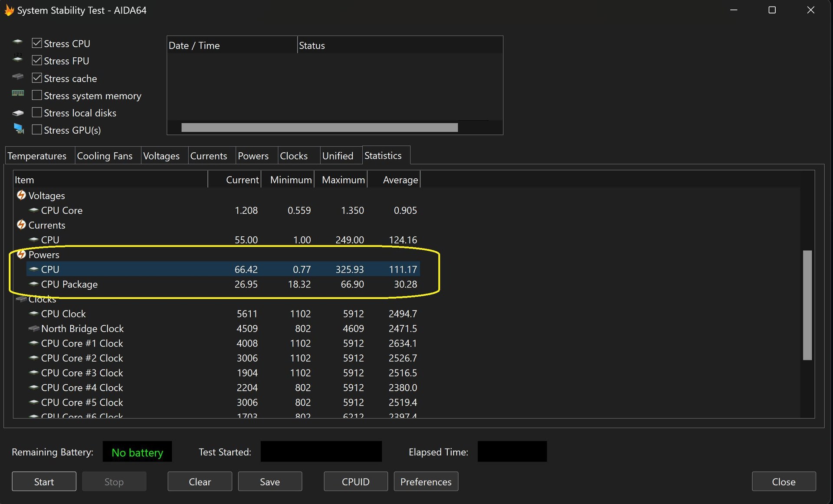Enable the Stress system memory checkbox

point(37,95)
